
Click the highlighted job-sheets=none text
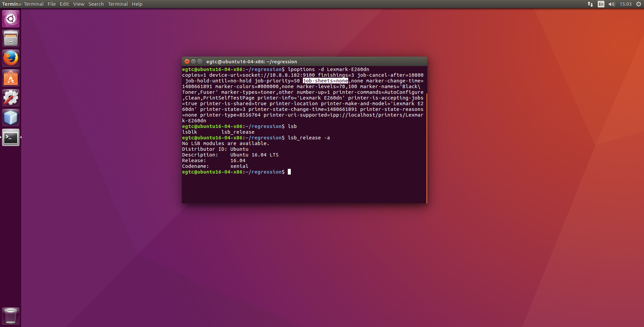[x=325, y=81]
